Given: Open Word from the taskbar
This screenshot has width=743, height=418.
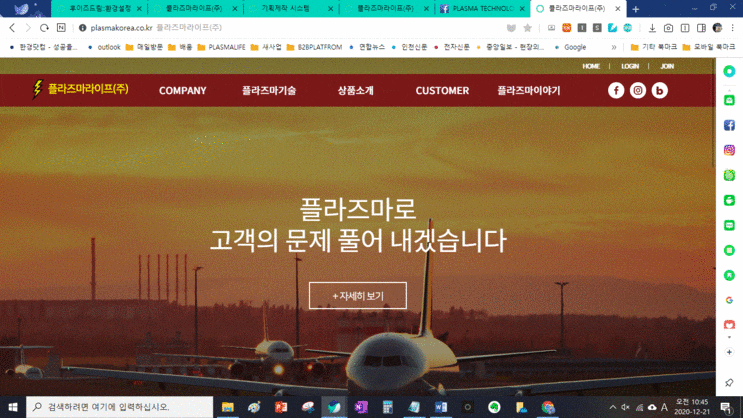Looking at the screenshot, I should click(441, 407).
